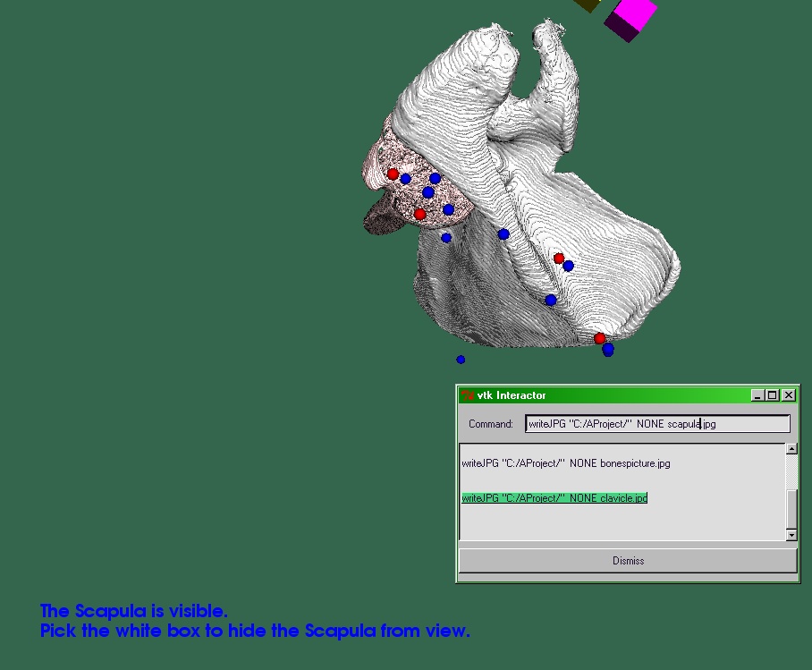812x670 pixels.
Task: Select the bonespicture.jpg history command
Action: click(566, 463)
